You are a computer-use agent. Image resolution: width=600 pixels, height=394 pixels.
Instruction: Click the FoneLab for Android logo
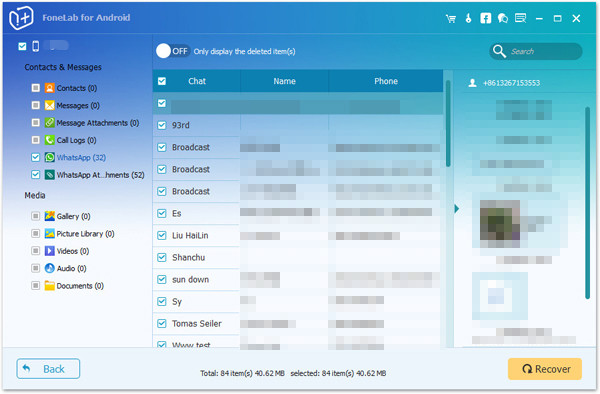(21, 18)
